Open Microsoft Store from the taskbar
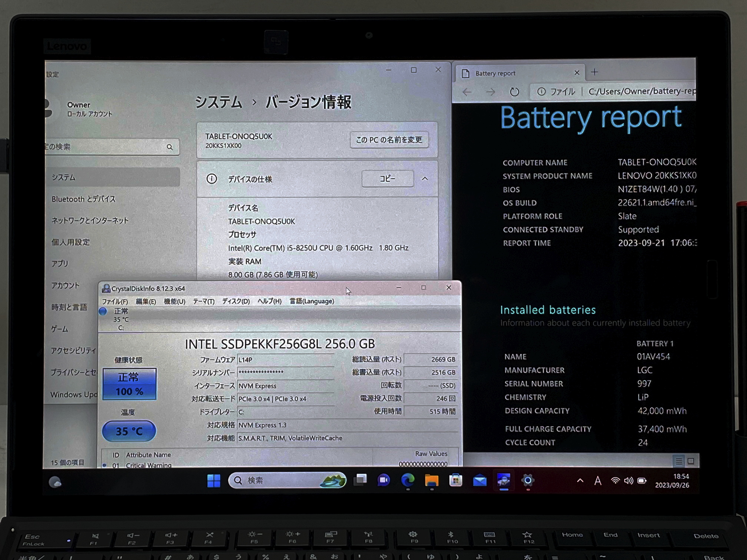Viewport: 747px width, 560px height. (x=455, y=480)
